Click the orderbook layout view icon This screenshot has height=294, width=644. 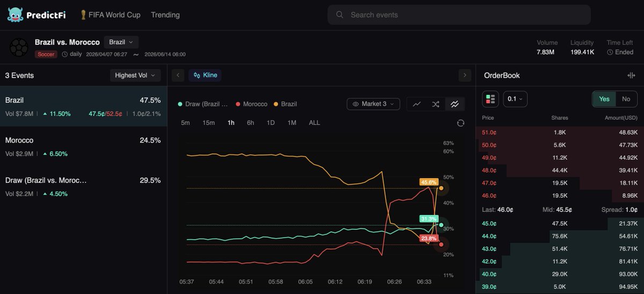[490, 99]
